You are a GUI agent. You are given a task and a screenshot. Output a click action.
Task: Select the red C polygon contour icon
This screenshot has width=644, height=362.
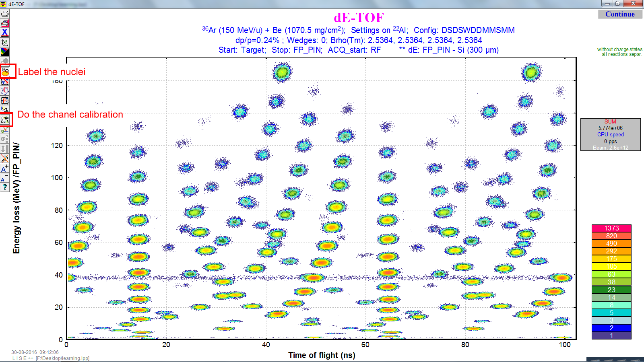coord(5,91)
